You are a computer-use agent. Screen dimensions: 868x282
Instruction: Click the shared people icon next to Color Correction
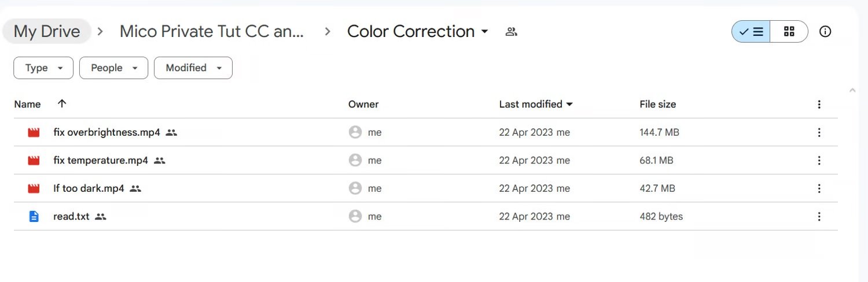pyautogui.click(x=511, y=32)
